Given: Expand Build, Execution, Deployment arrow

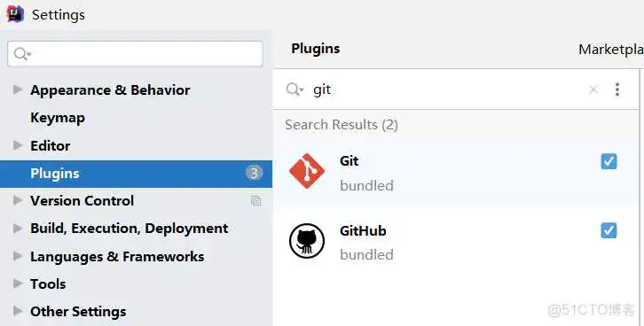Looking at the screenshot, I should (x=17, y=228).
